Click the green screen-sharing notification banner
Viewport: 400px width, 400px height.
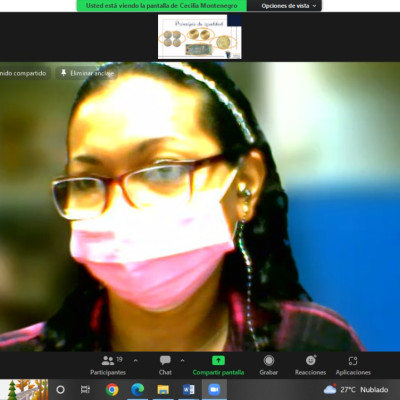click(x=162, y=6)
